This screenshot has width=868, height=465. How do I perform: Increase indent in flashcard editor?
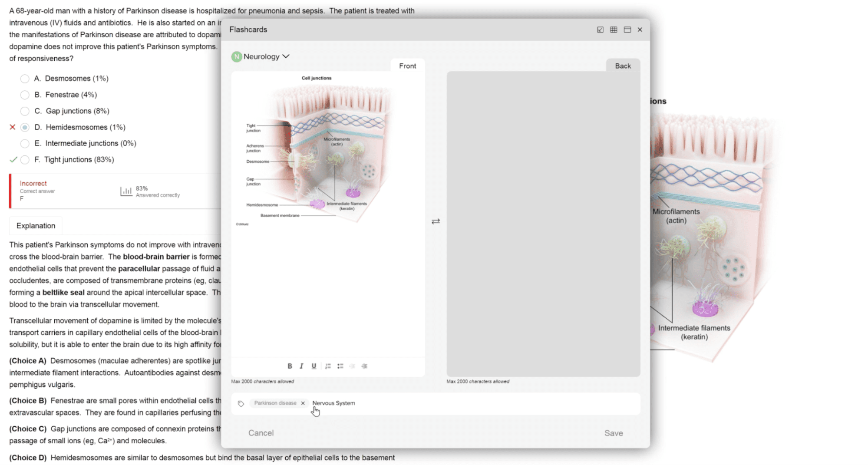[x=364, y=366]
